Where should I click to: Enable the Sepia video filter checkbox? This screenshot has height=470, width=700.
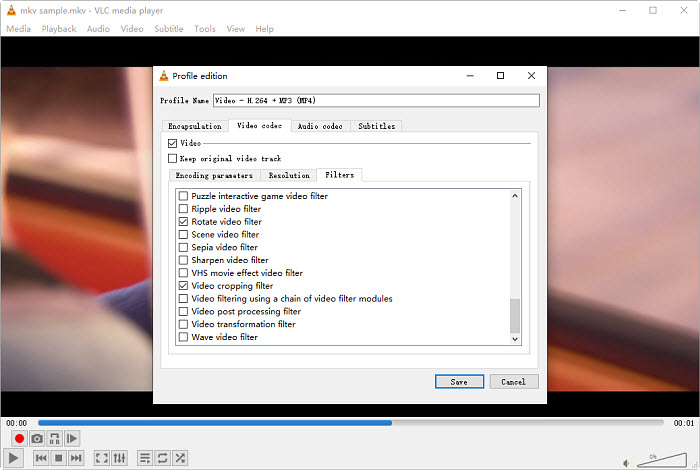(183, 247)
